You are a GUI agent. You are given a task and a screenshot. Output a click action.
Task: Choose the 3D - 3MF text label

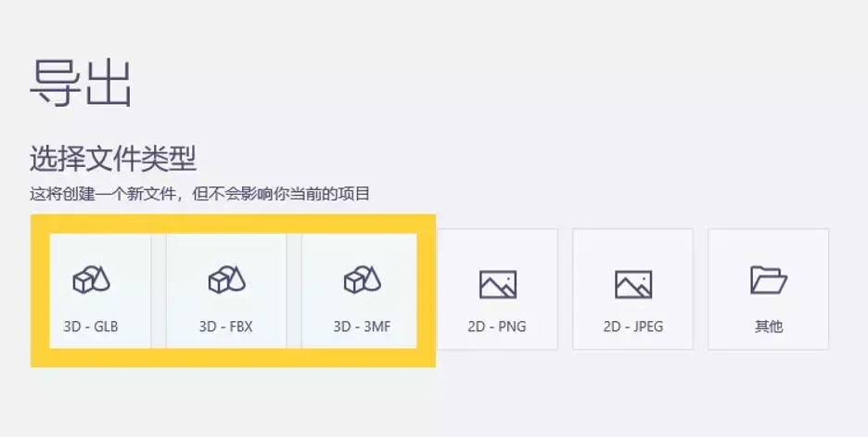[x=362, y=327]
